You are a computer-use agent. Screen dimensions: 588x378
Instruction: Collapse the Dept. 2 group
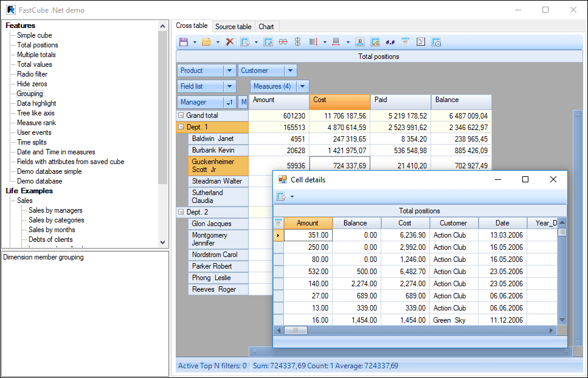point(181,212)
